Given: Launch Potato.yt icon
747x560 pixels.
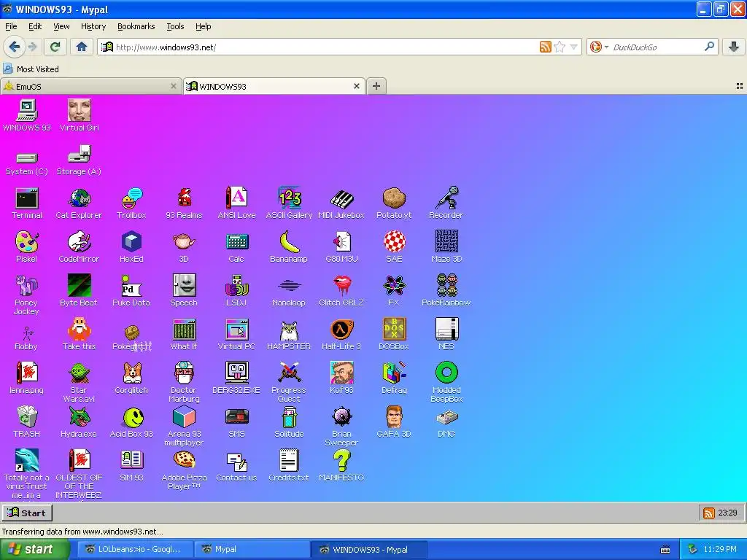Looking at the screenshot, I should 394,203.
